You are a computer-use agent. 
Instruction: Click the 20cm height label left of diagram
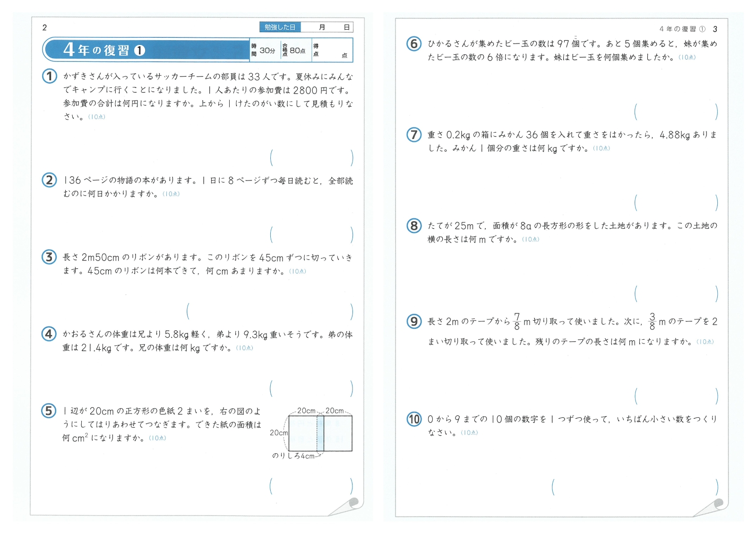279,433
